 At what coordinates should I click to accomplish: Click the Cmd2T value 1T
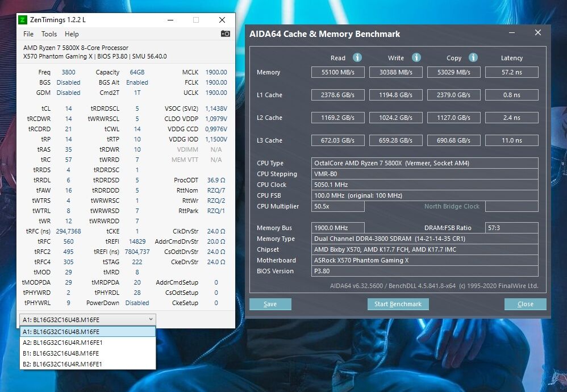pyautogui.click(x=137, y=93)
